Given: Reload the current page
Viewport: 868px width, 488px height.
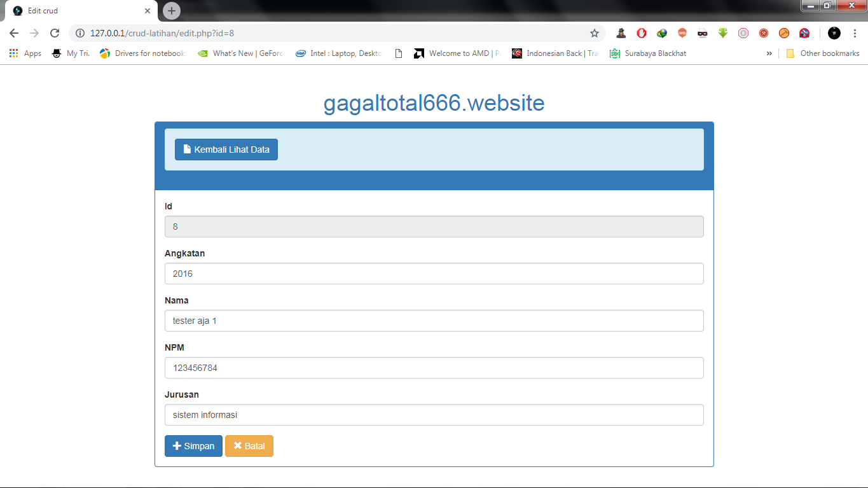Looking at the screenshot, I should point(55,33).
